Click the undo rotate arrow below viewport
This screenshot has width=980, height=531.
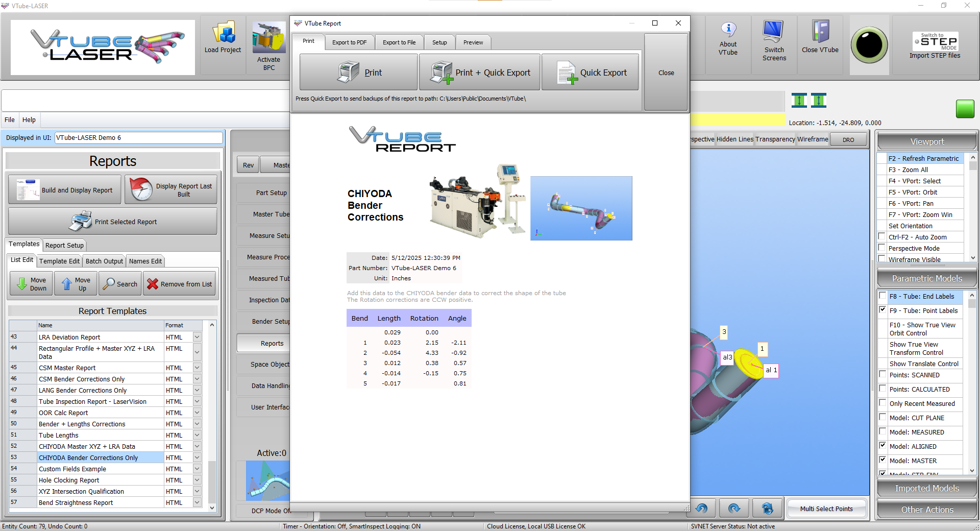click(701, 509)
